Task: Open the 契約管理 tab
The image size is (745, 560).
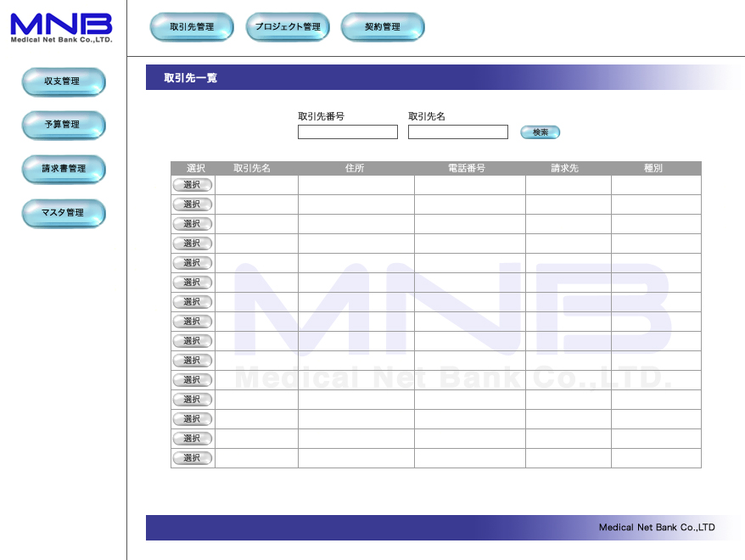Action: click(383, 27)
